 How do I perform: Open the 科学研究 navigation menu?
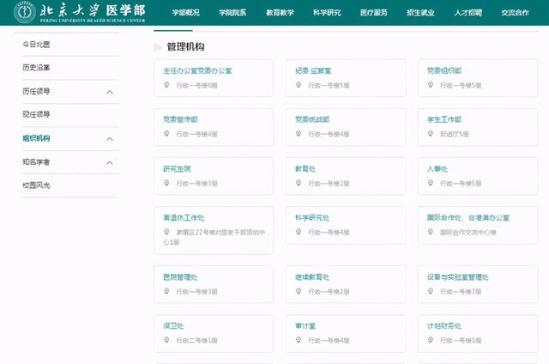327,13
